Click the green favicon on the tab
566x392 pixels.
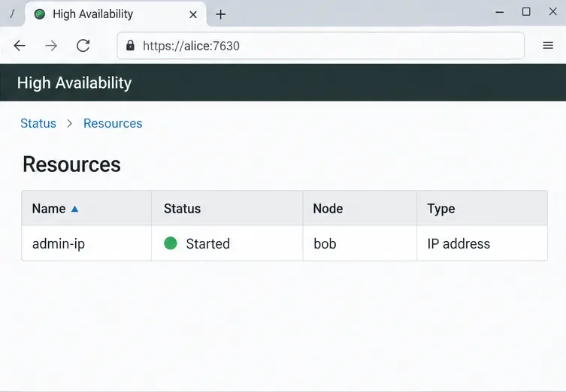pyautogui.click(x=40, y=14)
